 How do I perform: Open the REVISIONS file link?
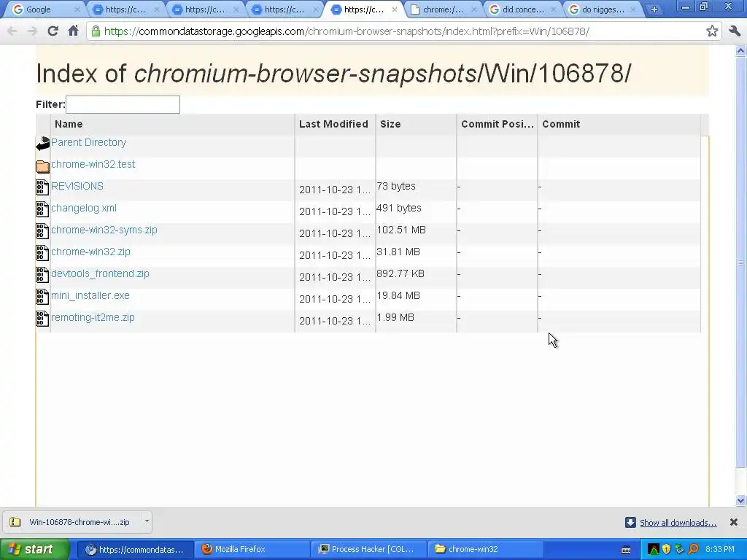(x=77, y=186)
